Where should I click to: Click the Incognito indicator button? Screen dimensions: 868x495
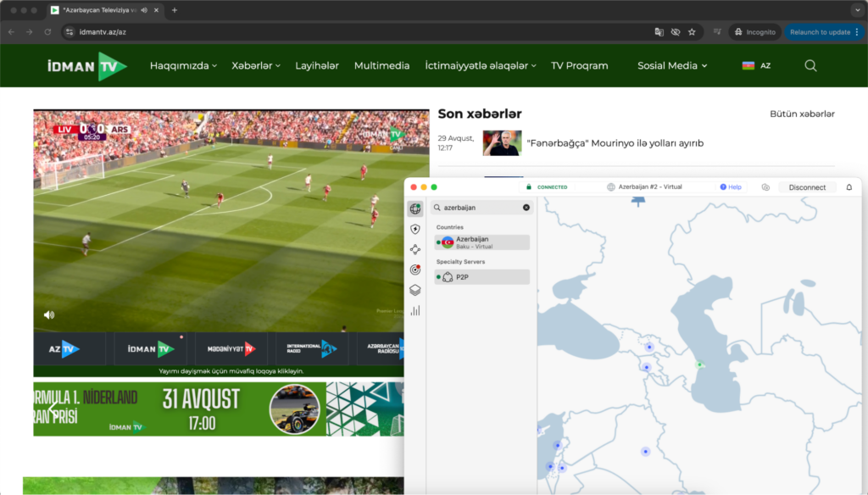tap(755, 32)
